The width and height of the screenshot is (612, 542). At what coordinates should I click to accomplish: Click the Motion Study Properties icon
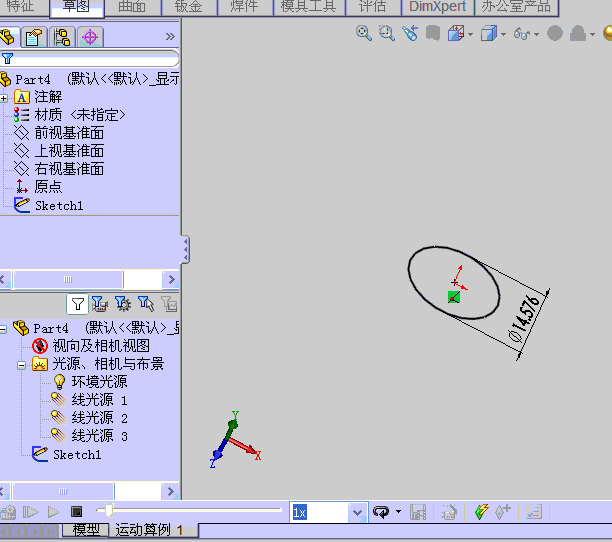point(534,512)
